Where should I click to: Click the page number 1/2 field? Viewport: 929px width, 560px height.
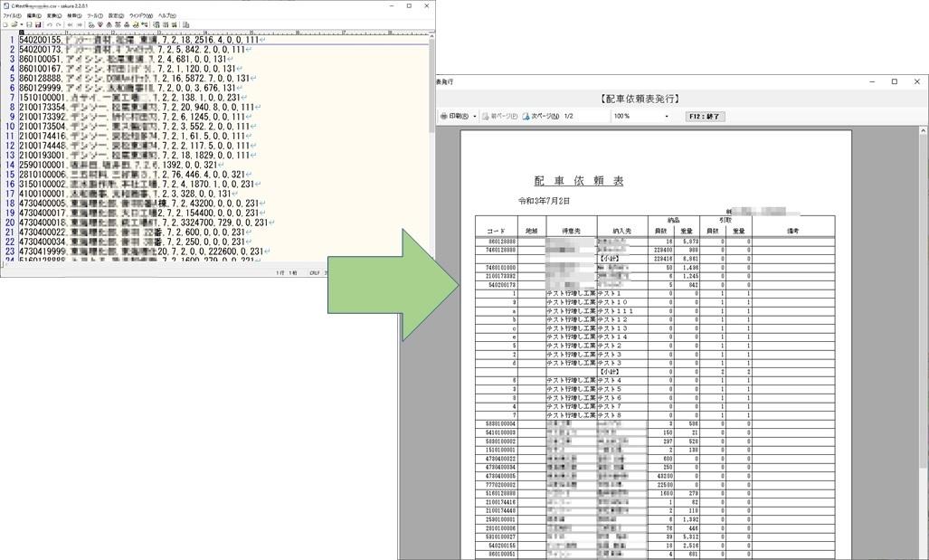(569, 117)
